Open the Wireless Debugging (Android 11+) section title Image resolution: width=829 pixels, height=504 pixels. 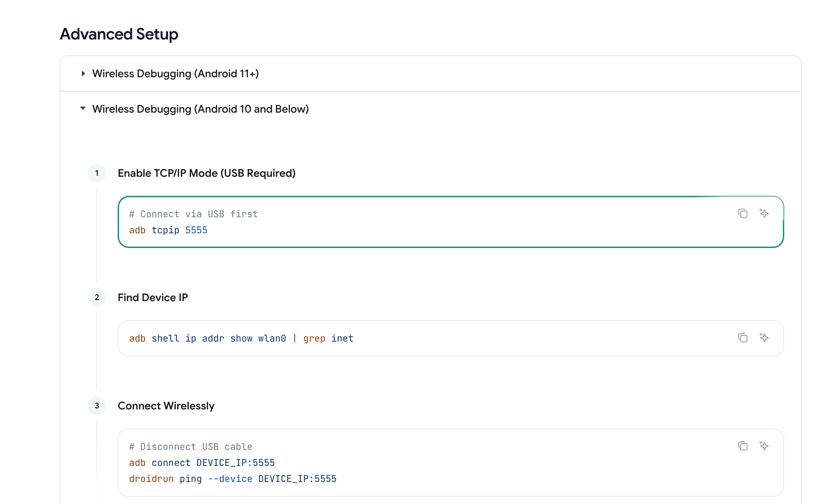(175, 74)
